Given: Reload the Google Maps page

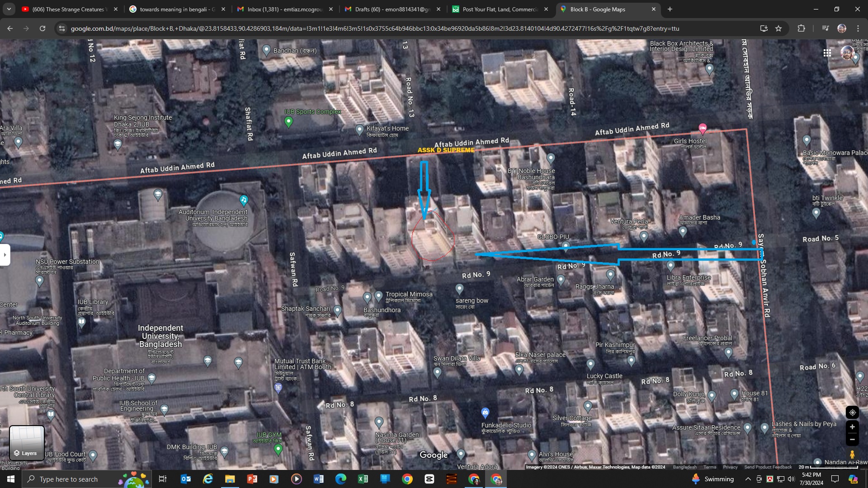Looking at the screenshot, I should click(x=42, y=28).
